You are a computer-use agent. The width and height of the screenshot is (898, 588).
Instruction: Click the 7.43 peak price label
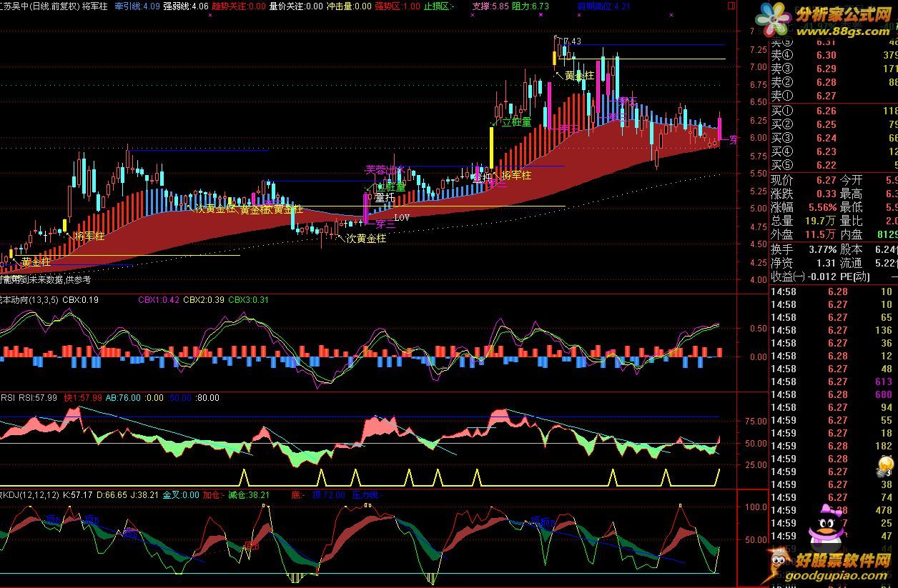[x=571, y=42]
